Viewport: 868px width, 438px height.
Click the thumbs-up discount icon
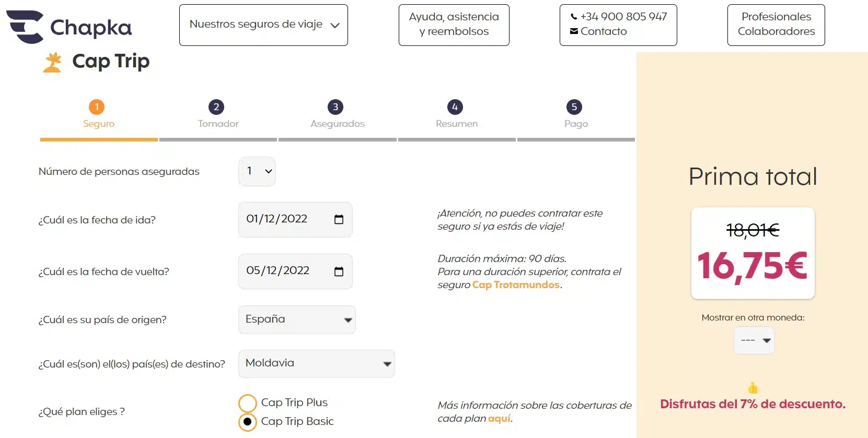coord(753,388)
